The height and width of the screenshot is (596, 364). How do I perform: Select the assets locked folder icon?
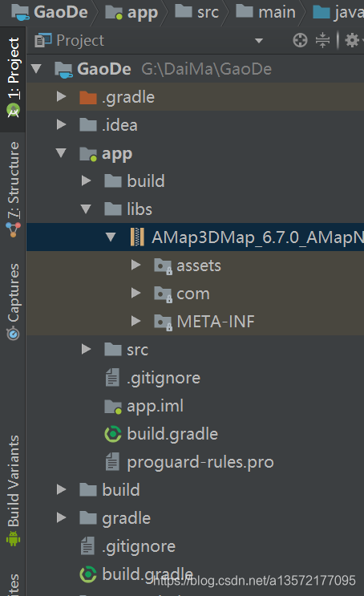tap(164, 266)
